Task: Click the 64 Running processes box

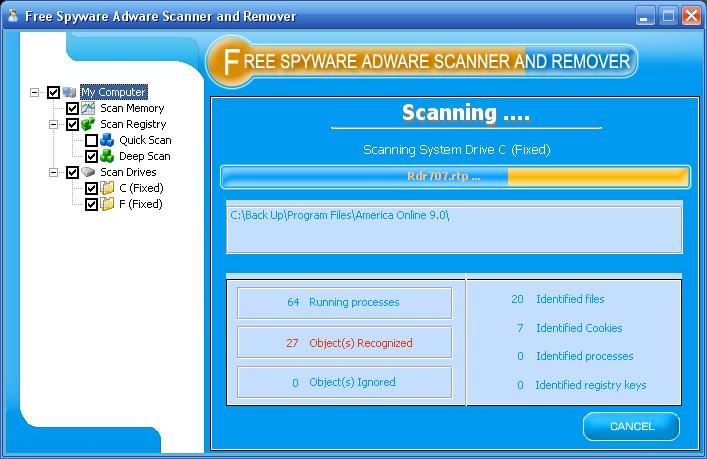Action: [344, 303]
